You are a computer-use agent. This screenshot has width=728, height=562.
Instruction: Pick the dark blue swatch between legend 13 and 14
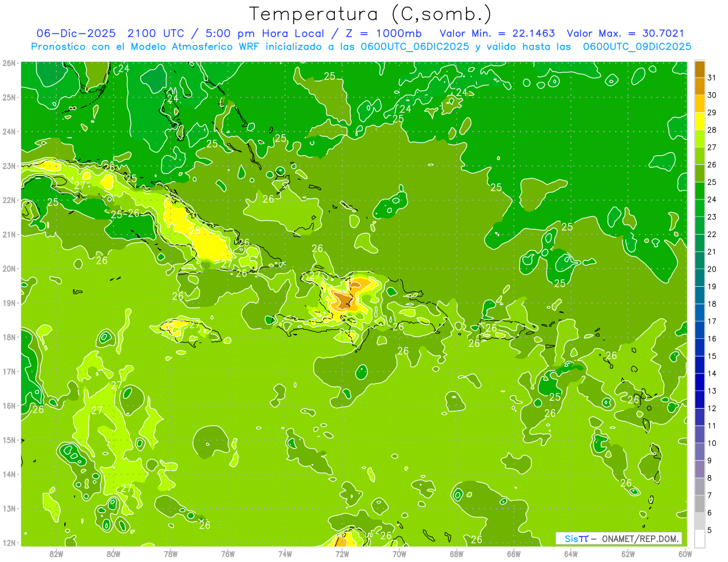tap(699, 382)
